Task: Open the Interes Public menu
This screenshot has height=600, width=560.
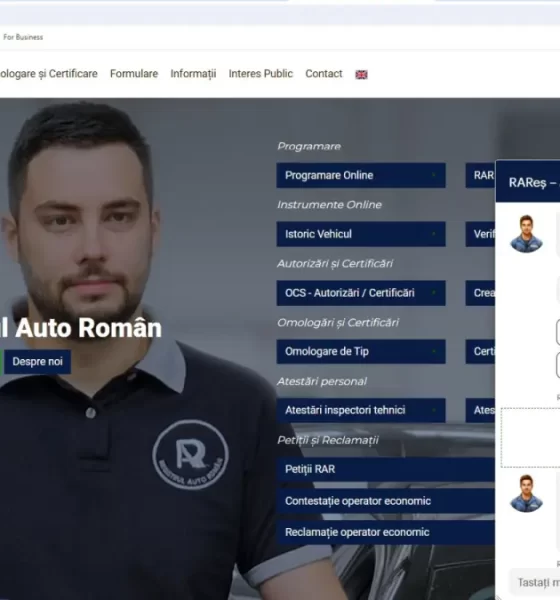Action: point(261,73)
